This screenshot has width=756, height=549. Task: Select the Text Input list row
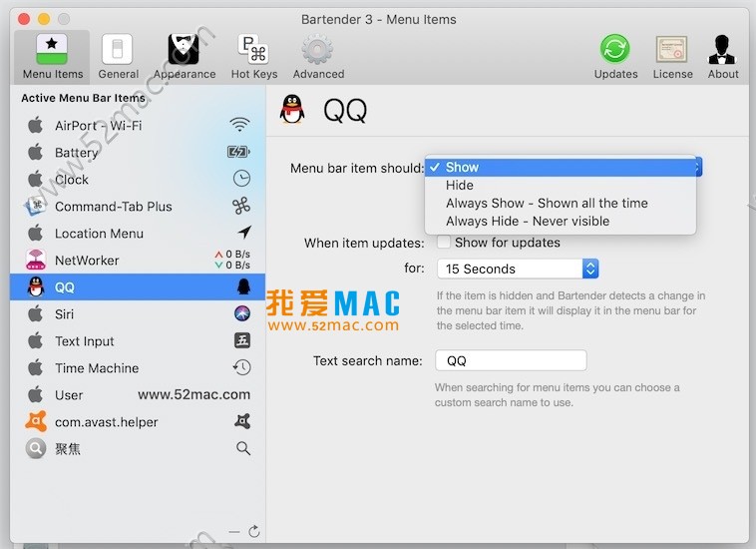138,341
